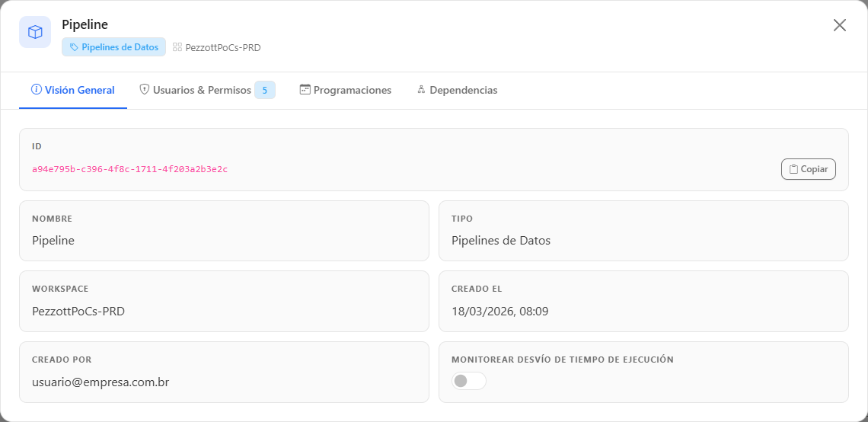
Task: Copy the pipeline ID with Copiar button
Action: (808, 169)
